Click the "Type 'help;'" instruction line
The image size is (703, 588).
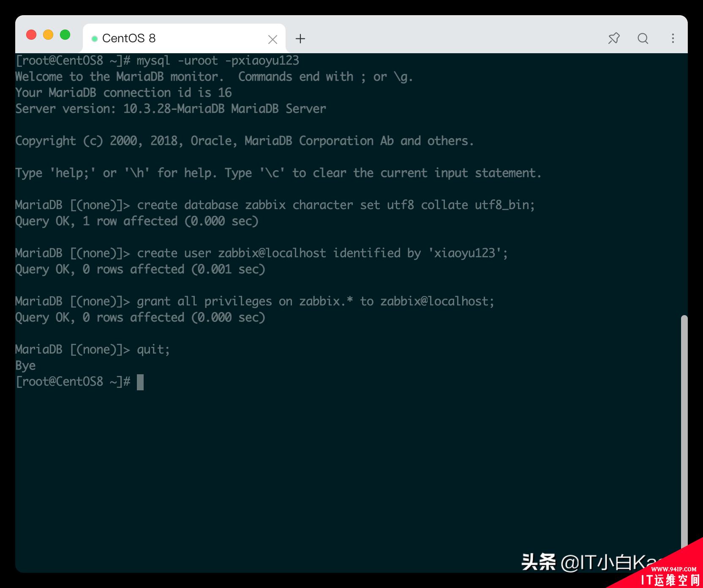coord(278,173)
